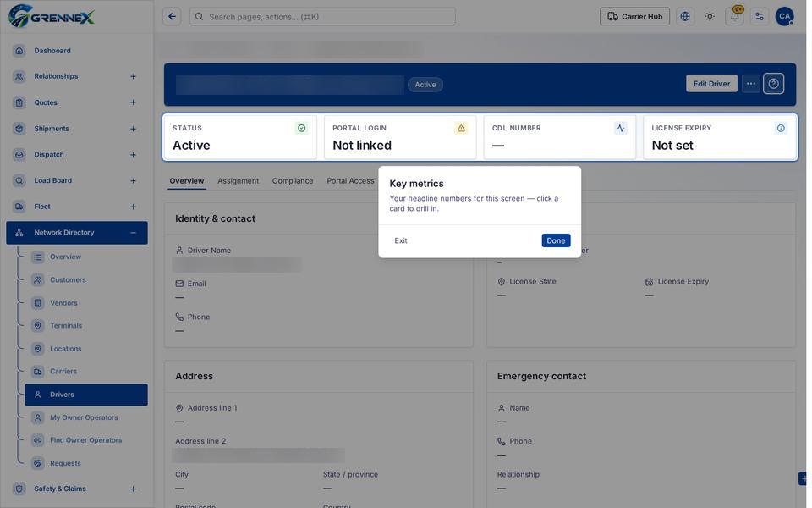Open the Carrier Hub

pos(634,17)
